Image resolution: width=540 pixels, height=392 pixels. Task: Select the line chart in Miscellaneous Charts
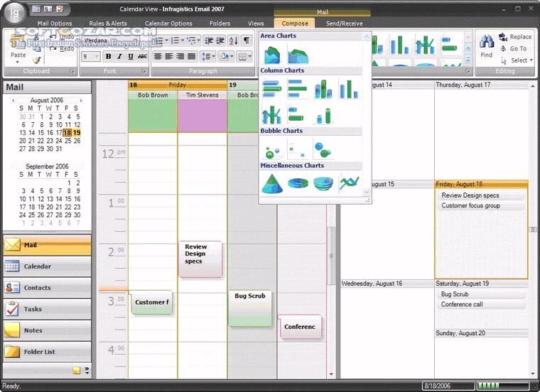tap(349, 184)
